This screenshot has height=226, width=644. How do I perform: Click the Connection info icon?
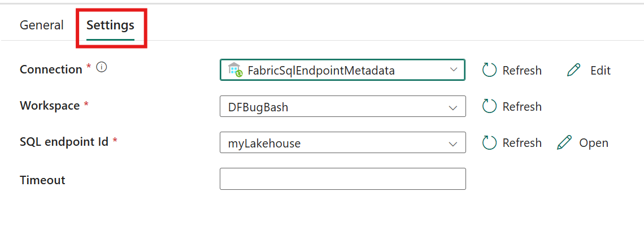click(102, 67)
